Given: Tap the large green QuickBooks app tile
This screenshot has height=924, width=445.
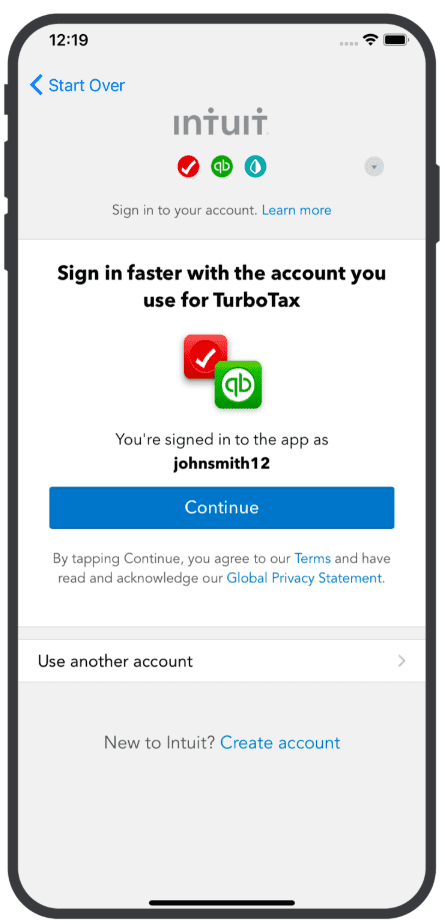Looking at the screenshot, I should coord(238,385).
